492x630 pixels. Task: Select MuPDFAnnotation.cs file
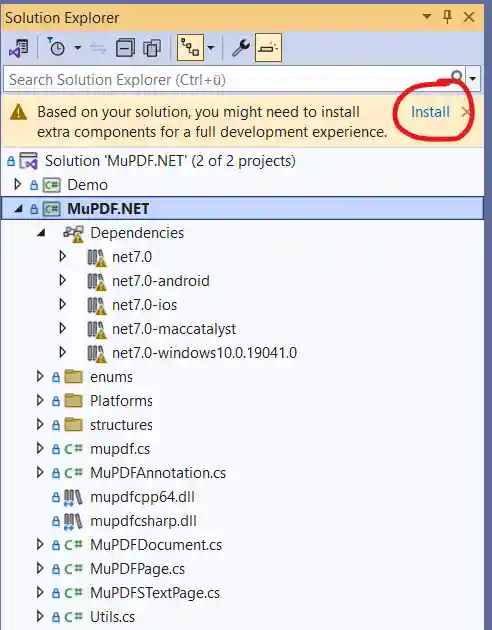coord(158,473)
